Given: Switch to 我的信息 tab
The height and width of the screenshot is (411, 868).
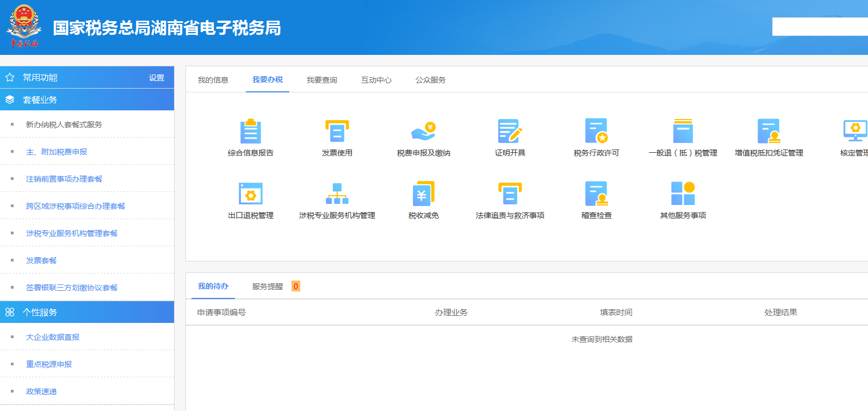Looking at the screenshot, I should coord(213,80).
